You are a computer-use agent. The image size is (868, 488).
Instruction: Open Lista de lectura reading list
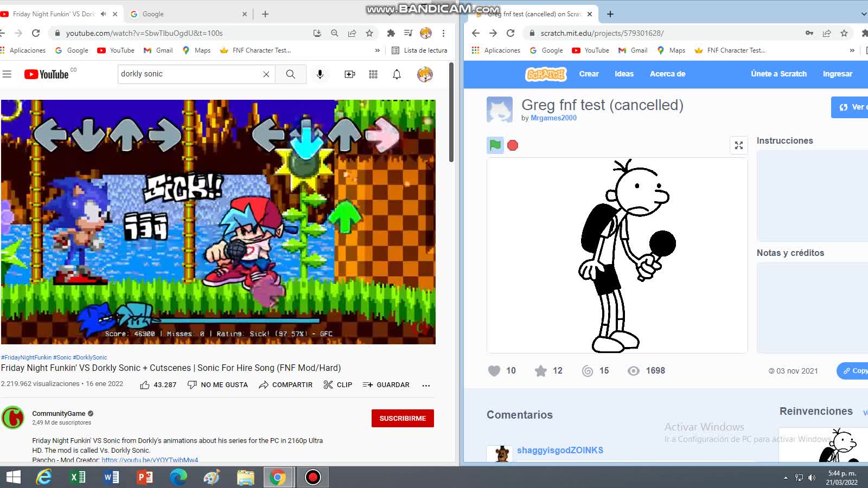(x=419, y=50)
